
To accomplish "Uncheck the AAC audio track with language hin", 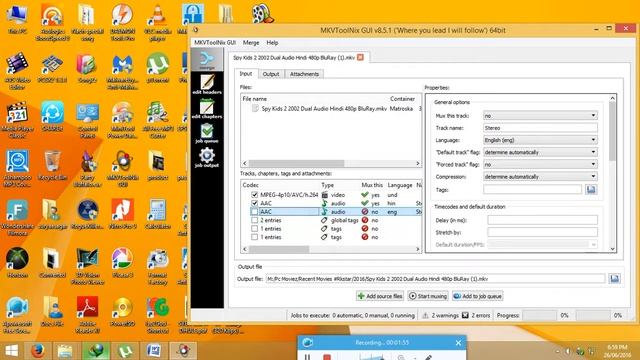I will pyautogui.click(x=255, y=203).
